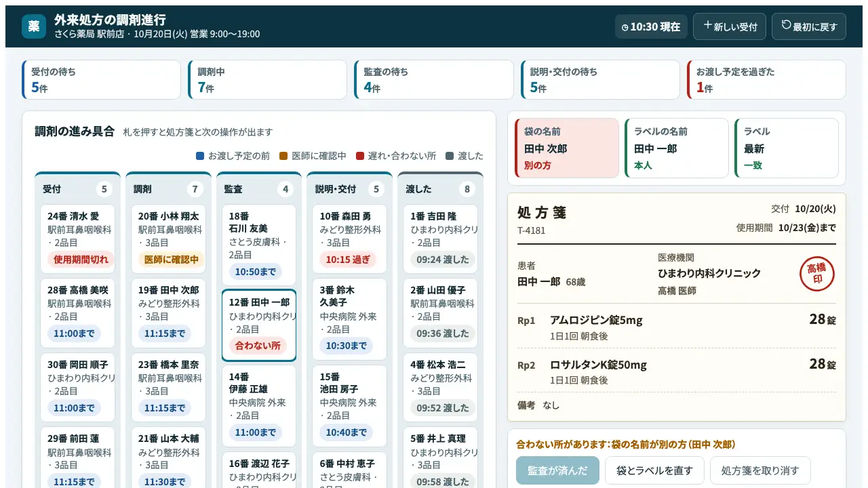868x488 pixels.
Task: Open card 15番 池田 房子
Action: pyautogui.click(x=349, y=406)
